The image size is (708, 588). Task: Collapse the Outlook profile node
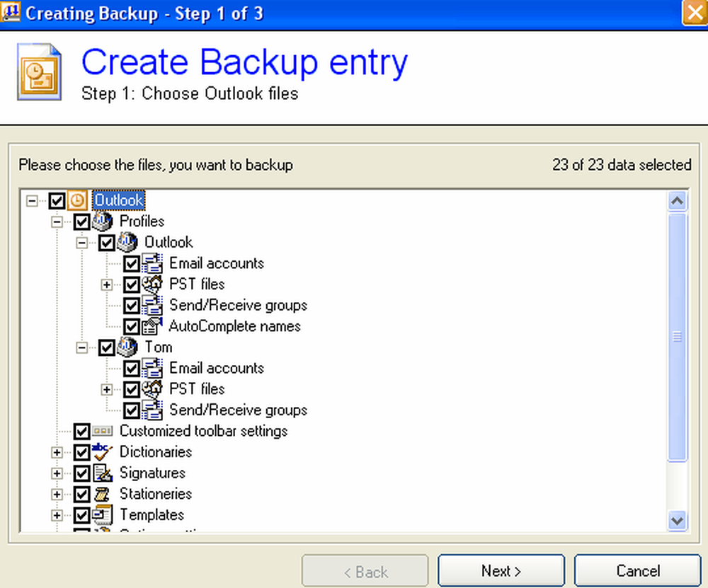tap(81, 243)
